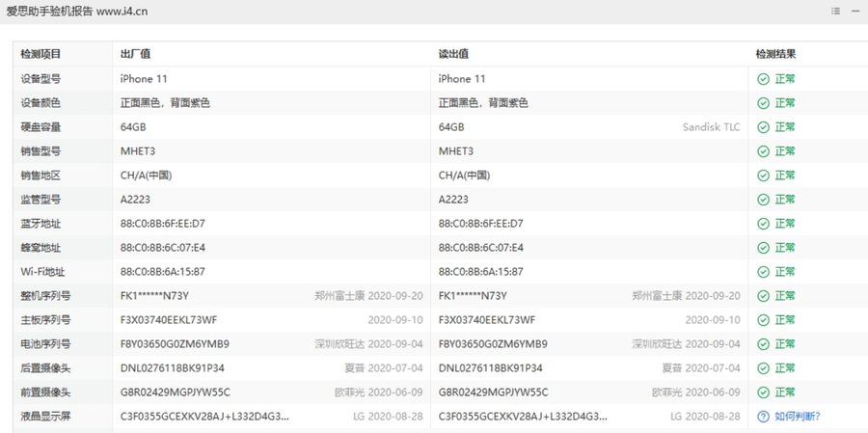Image resolution: width=868 pixels, height=433 pixels.
Task: Click factory serial FK1******N73Y
Action: coord(154,296)
